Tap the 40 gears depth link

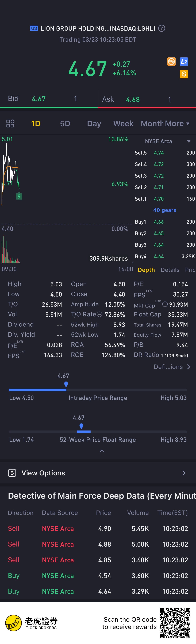164,210
